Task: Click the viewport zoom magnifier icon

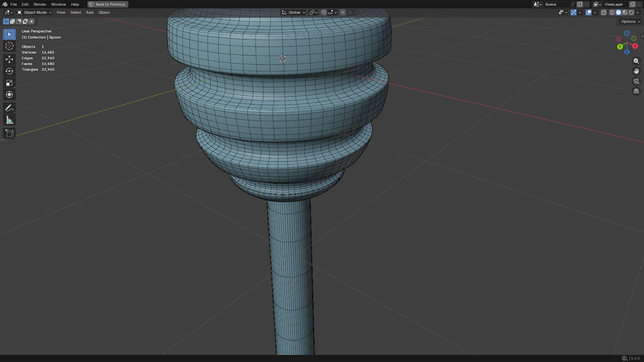Action: pyautogui.click(x=636, y=61)
